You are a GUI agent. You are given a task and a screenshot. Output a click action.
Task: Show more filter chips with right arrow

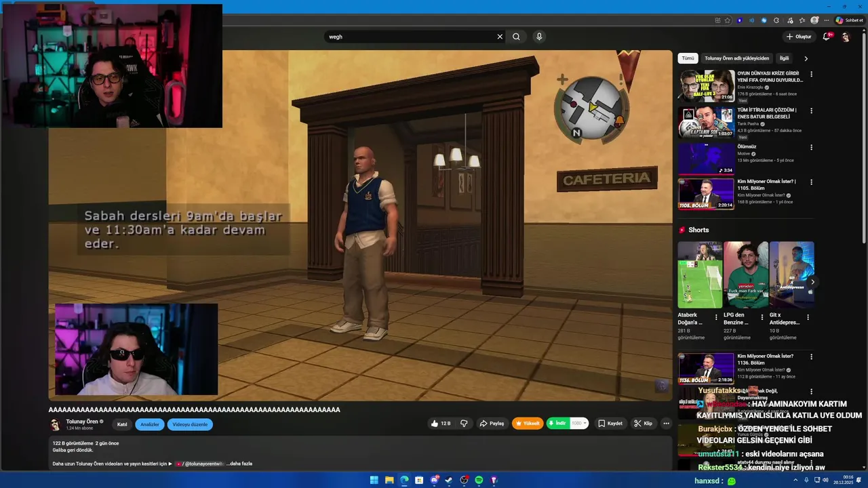point(806,58)
